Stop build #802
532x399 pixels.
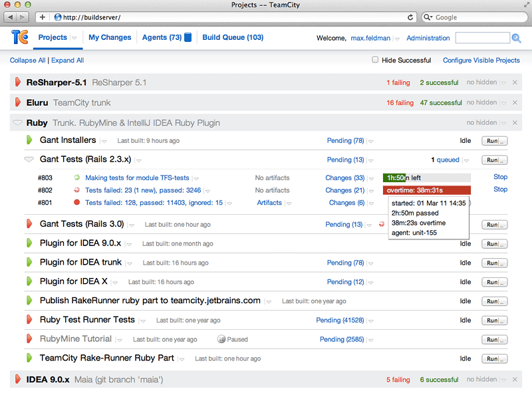(x=500, y=190)
